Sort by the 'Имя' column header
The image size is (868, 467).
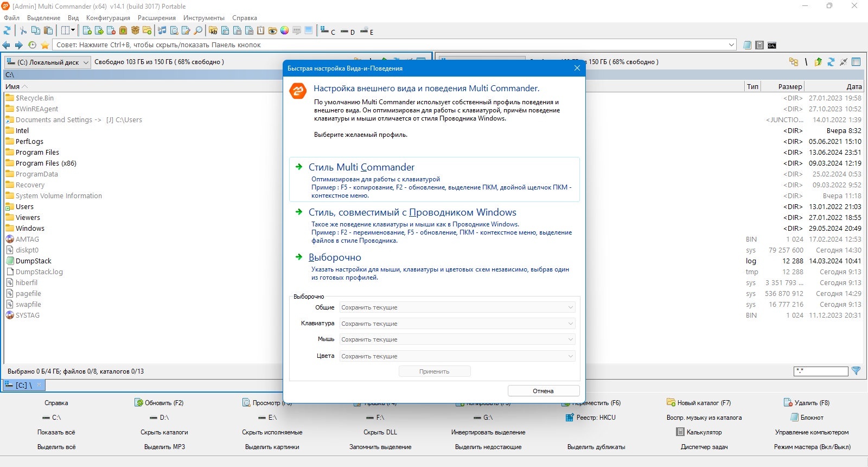(x=12, y=86)
